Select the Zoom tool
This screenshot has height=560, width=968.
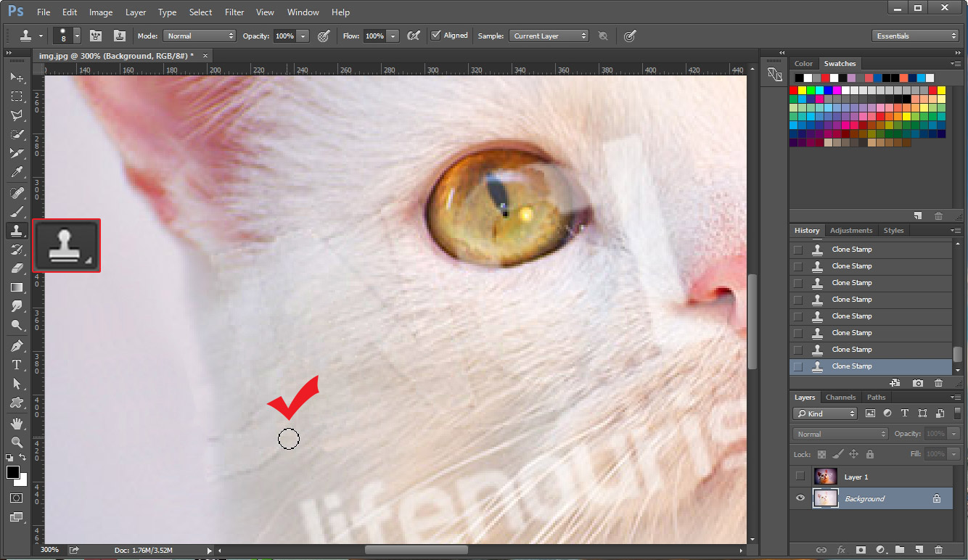[x=17, y=442]
